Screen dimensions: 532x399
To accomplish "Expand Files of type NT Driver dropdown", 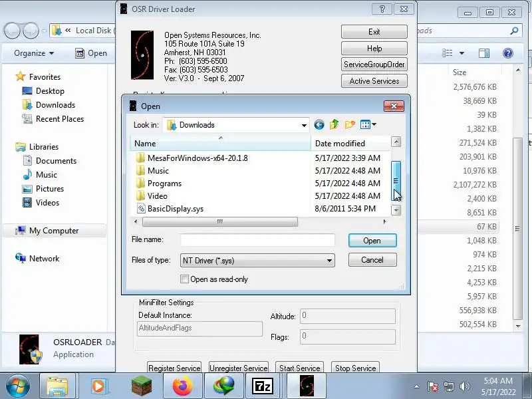I will (x=329, y=261).
